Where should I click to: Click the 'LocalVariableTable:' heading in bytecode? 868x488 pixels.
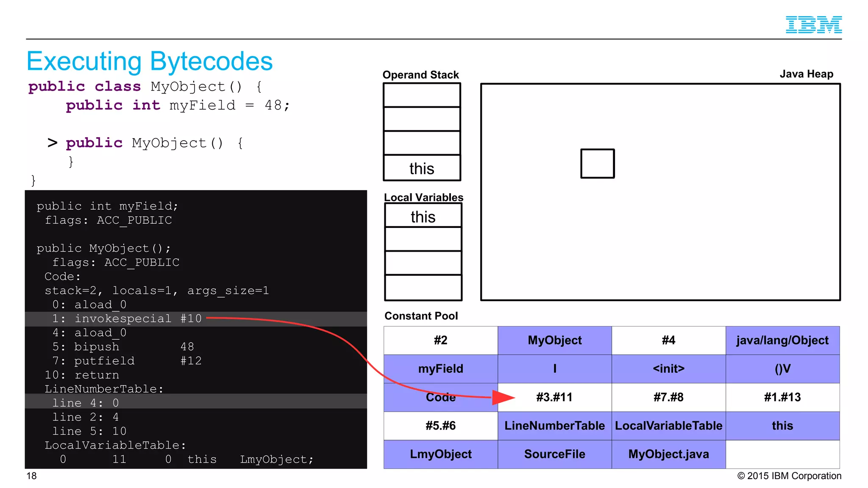[x=115, y=445]
